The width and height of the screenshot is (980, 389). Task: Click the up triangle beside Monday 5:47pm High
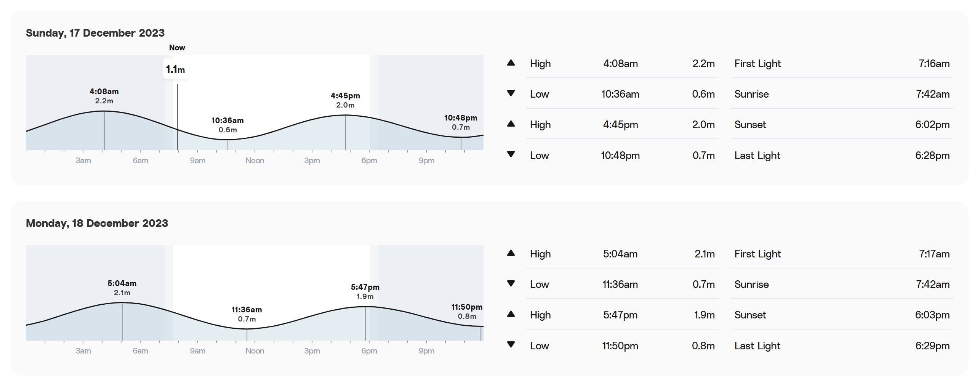pyautogui.click(x=511, y=314)
